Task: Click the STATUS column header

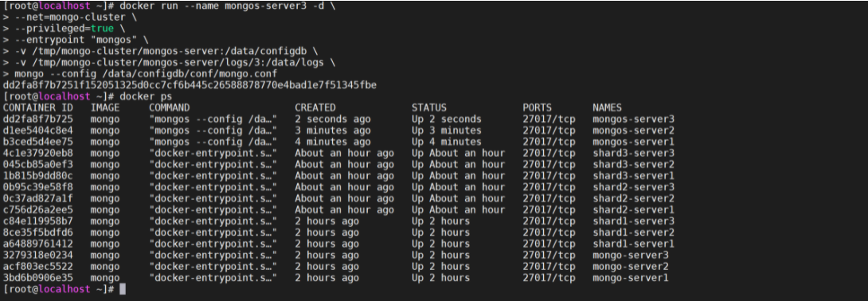Action: 429,107
